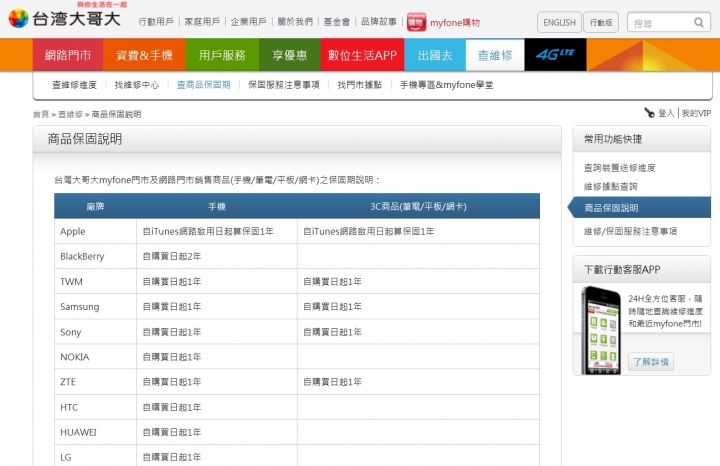Click the ZTE brand cell
This screenshot has width=720, height=466.
click(96, 382)
